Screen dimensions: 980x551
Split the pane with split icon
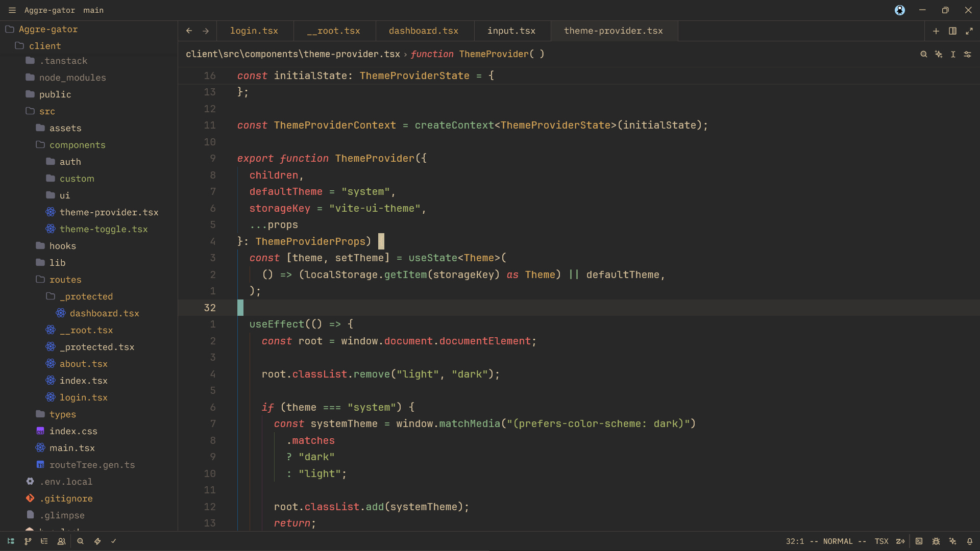(x=952, y=31)
